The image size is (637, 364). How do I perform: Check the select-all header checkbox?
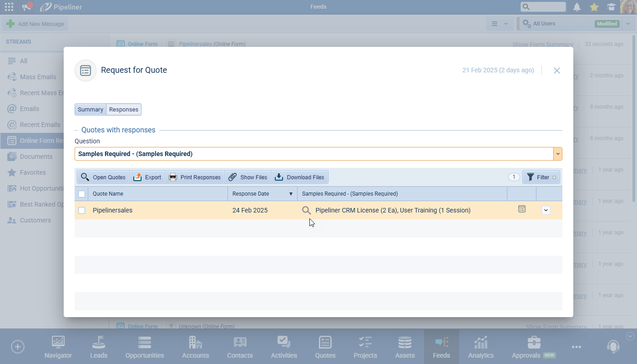click(x=82, y=194)
